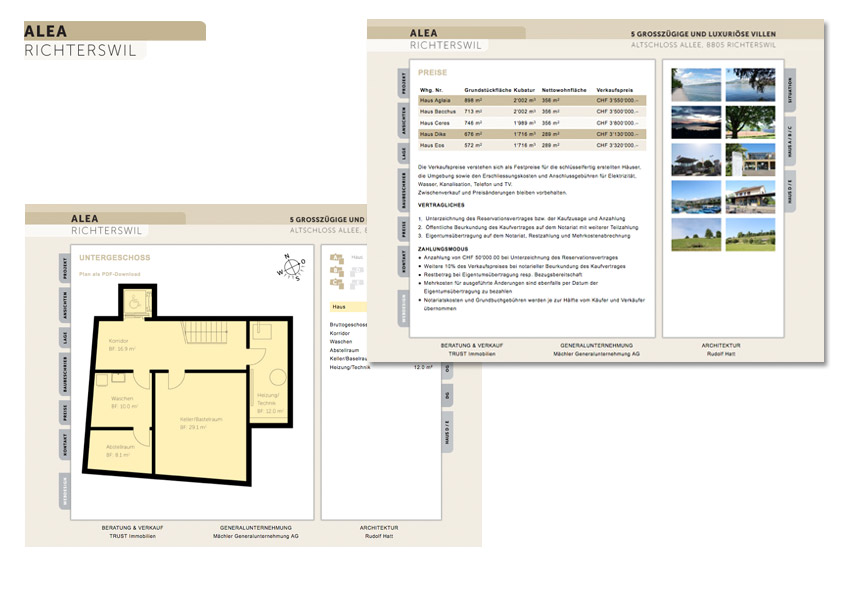Click Rudolf Hatt link on the Preise page

click(721, 354)
